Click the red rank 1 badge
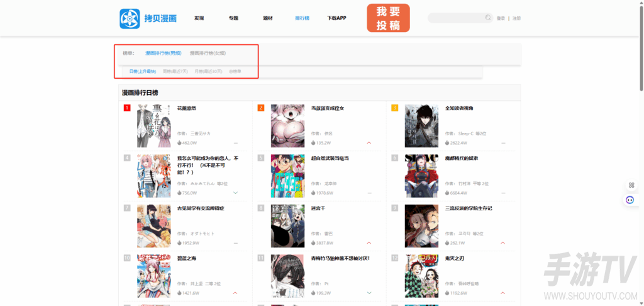 point(127,108)
